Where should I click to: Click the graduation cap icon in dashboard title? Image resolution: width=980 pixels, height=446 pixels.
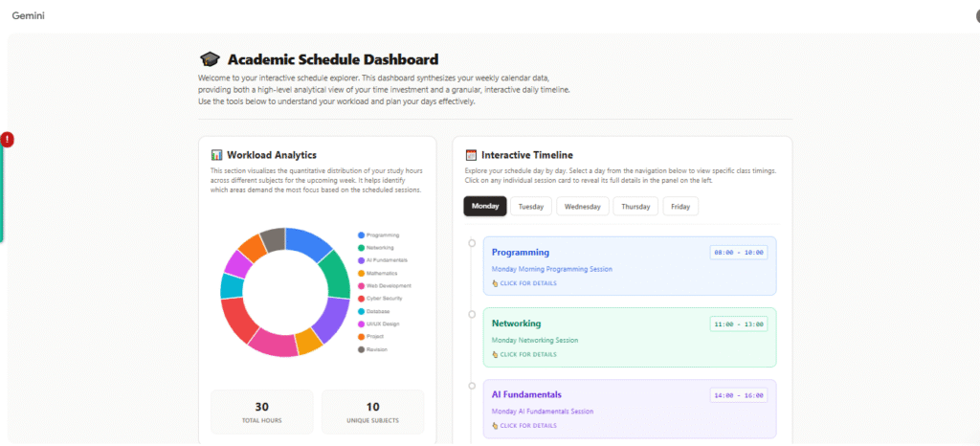(x=209, y=59)
